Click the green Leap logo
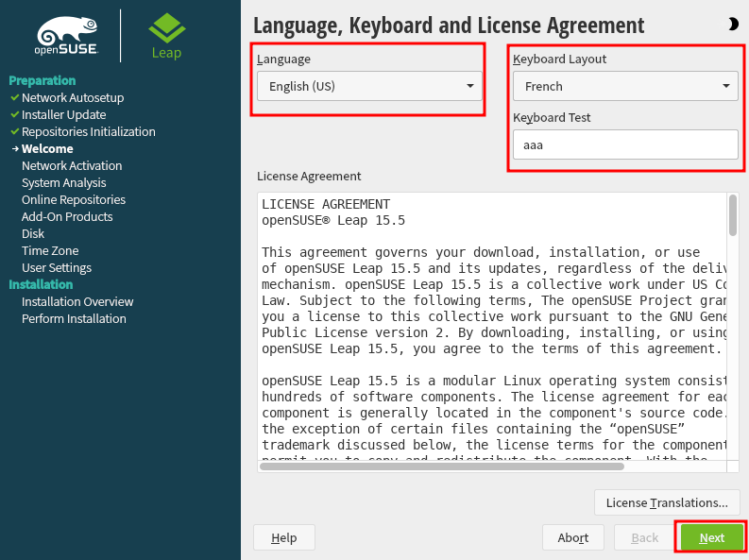Image resolution: width=749 pixels, height=560 pixels. pyautogui.click(x=167, y=36)
